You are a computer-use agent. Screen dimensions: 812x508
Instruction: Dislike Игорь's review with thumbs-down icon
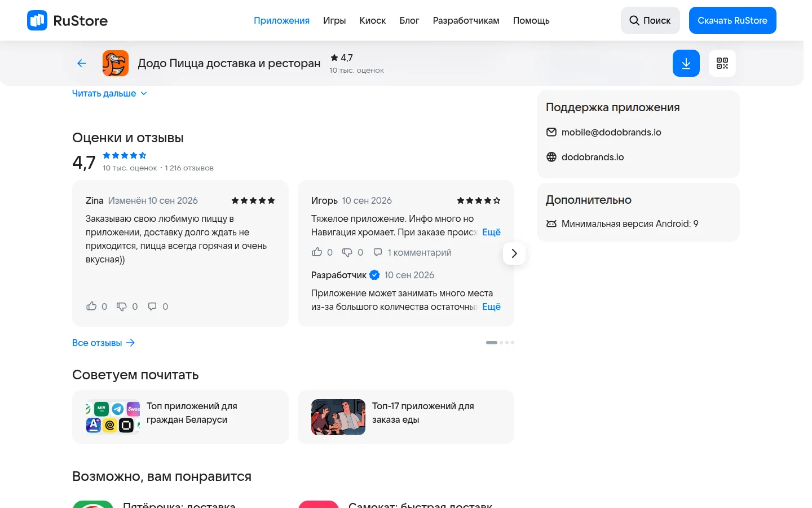coord(347,252)
